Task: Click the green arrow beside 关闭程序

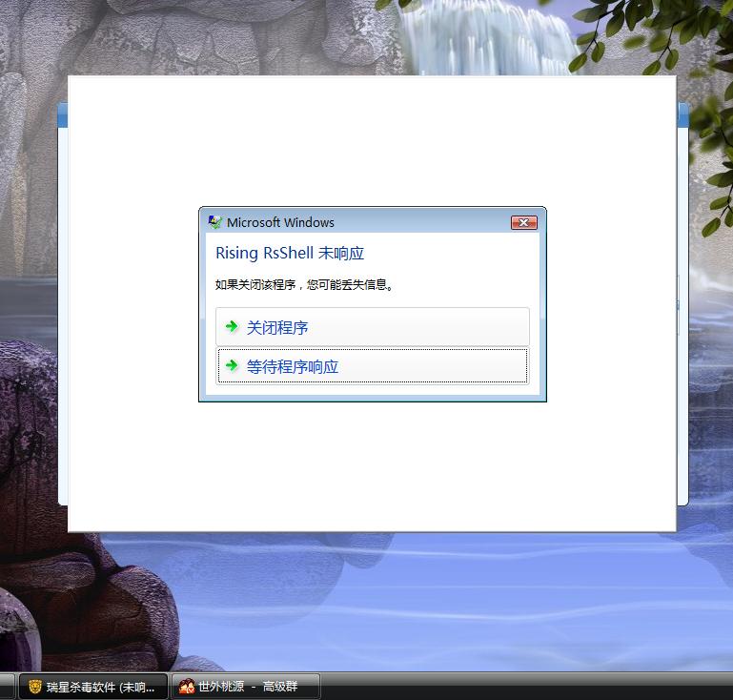Action: click(x=232, y=326)
